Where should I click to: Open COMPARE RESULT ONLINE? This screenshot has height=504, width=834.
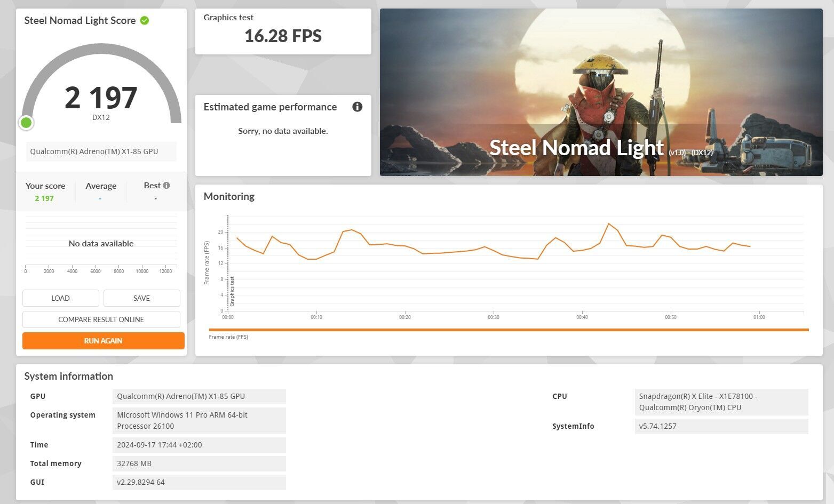[101, 319]
